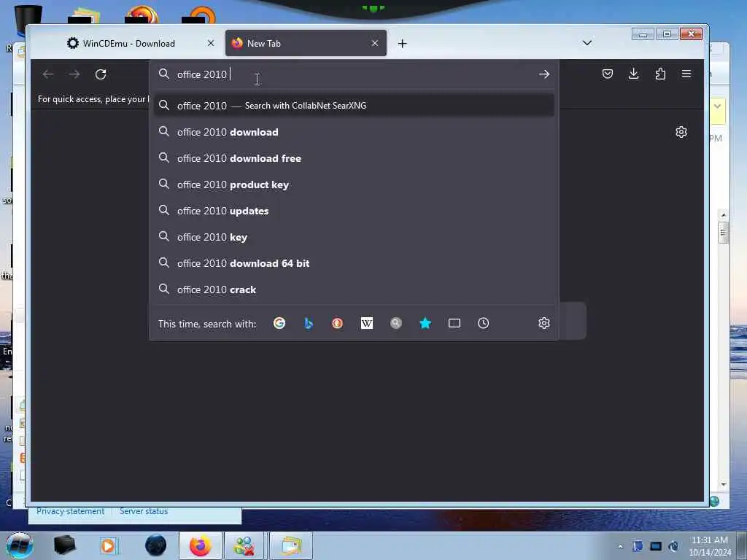Open new tab page personalization gear
The image size is (747, 560).
tap(681, 132)
